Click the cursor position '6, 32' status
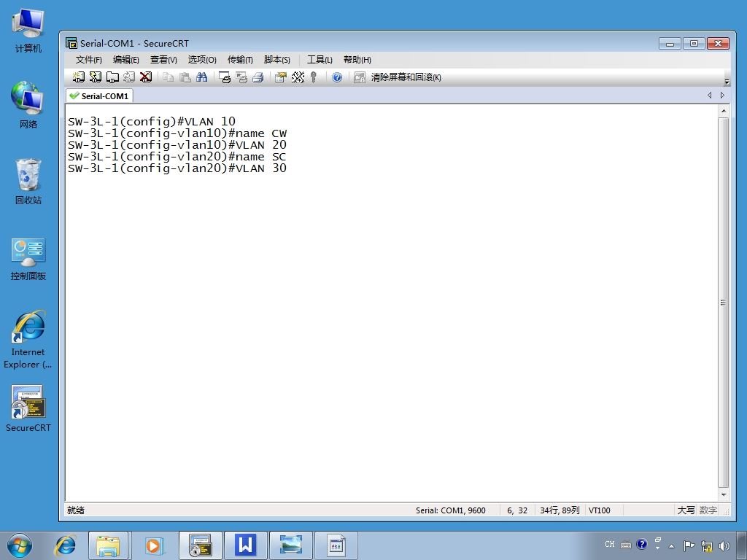This screenshot has width=747, height=560. (517, 510)
